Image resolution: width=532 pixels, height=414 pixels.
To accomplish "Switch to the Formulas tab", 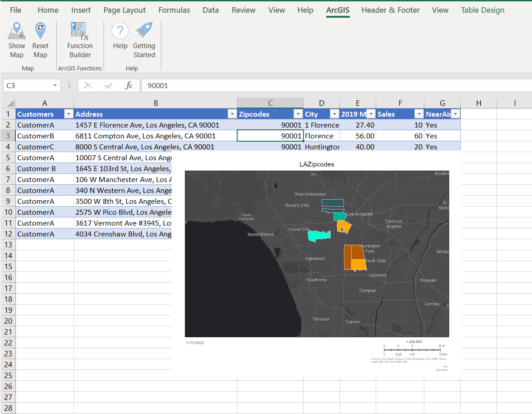I will click(x=174, y=10).
